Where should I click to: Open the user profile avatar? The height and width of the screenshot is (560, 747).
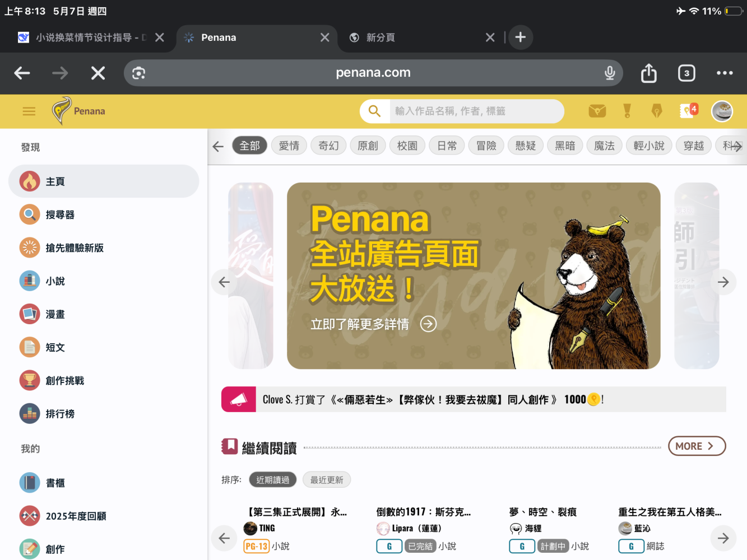[722, 111]
